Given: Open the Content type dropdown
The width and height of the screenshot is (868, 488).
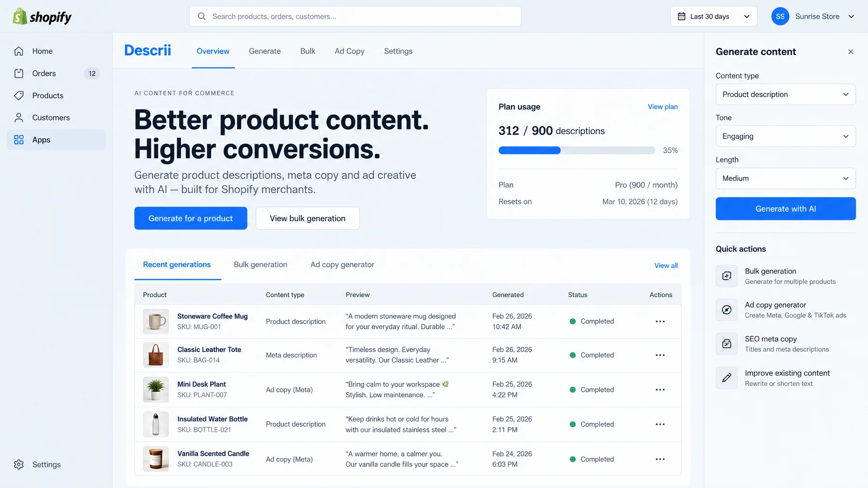Looking at the screenshot, I should 786,95.
